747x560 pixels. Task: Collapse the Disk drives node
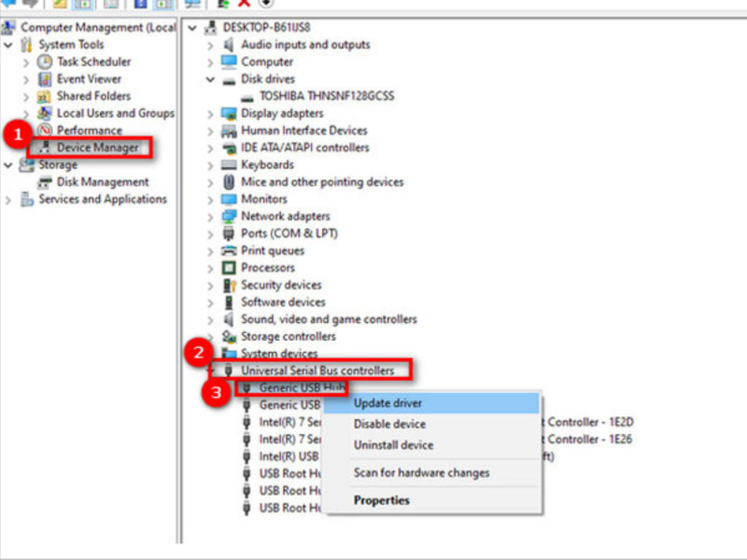click(211, 79)
